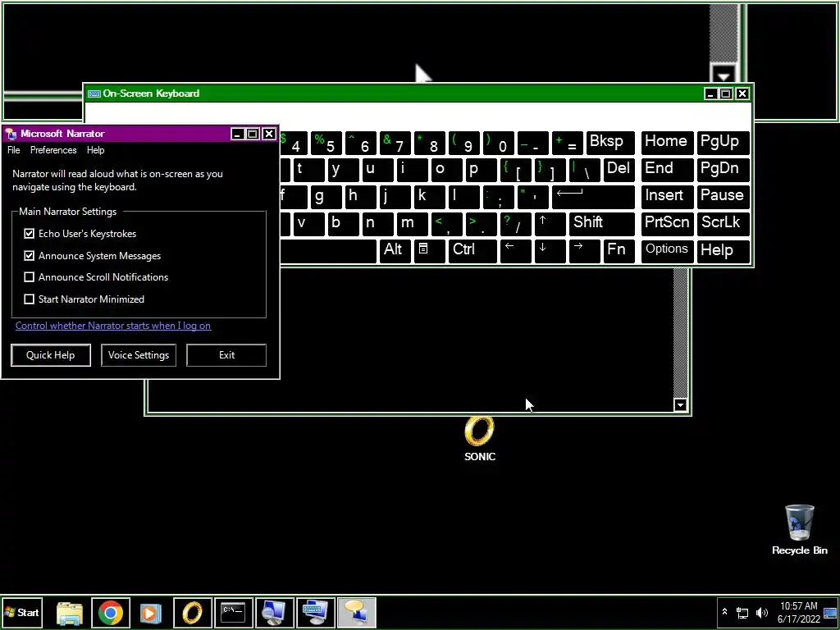Click the Pause key
840x630 pixels.
coord(724,196)
